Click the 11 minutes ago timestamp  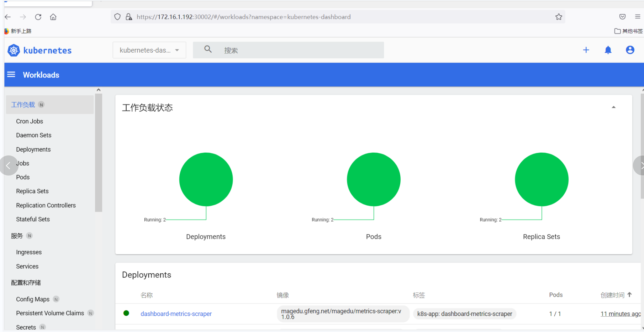pyautogui.click(x=621, y=314)
